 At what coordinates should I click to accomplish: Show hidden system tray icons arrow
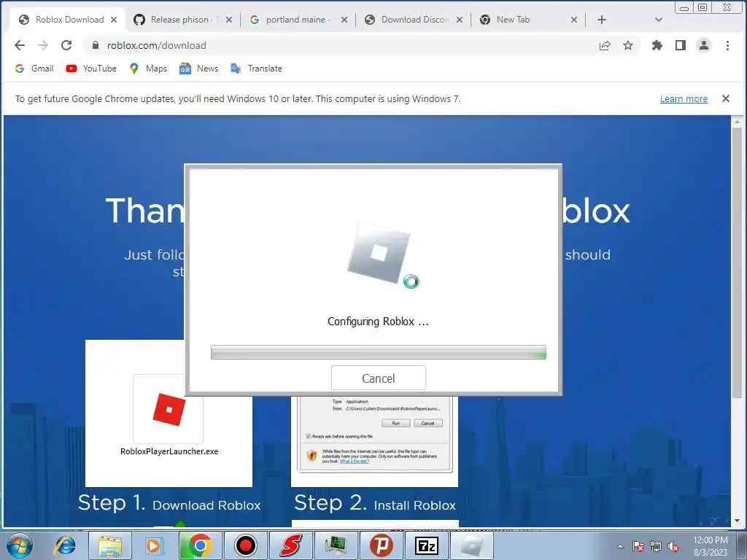click(620, 546)
